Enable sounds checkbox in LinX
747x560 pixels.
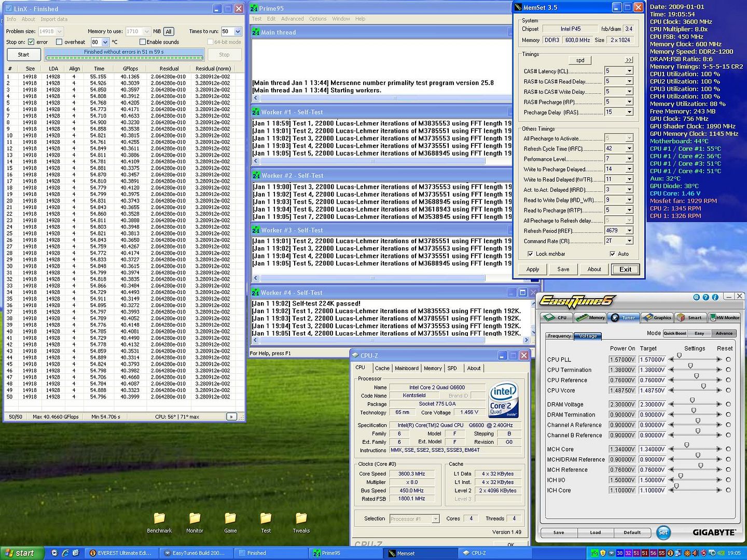[x=143, y=42]
